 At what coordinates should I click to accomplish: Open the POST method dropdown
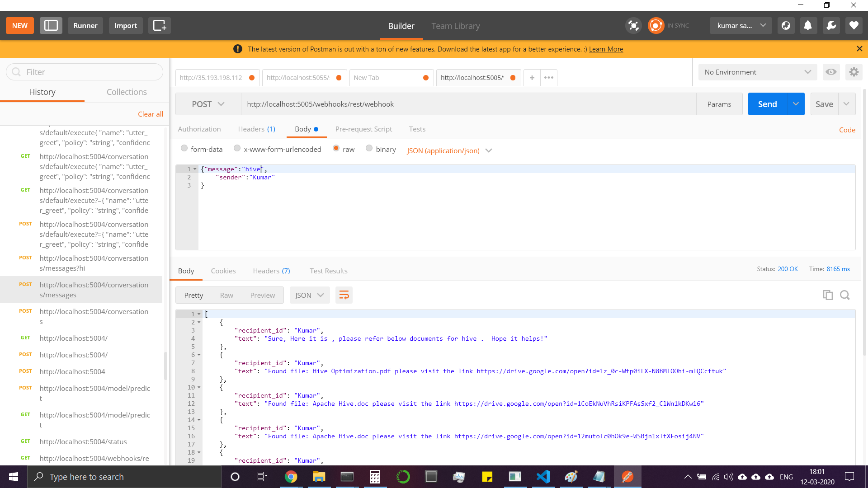coord(208,104)
